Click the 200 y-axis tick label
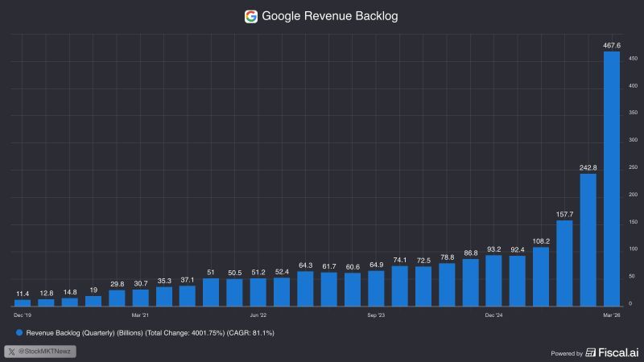 [633, 195]
